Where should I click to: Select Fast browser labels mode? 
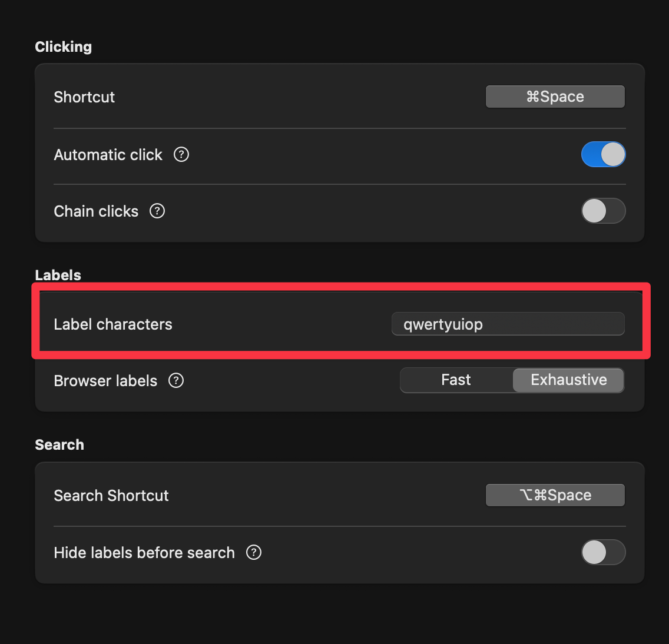[456, 380]
